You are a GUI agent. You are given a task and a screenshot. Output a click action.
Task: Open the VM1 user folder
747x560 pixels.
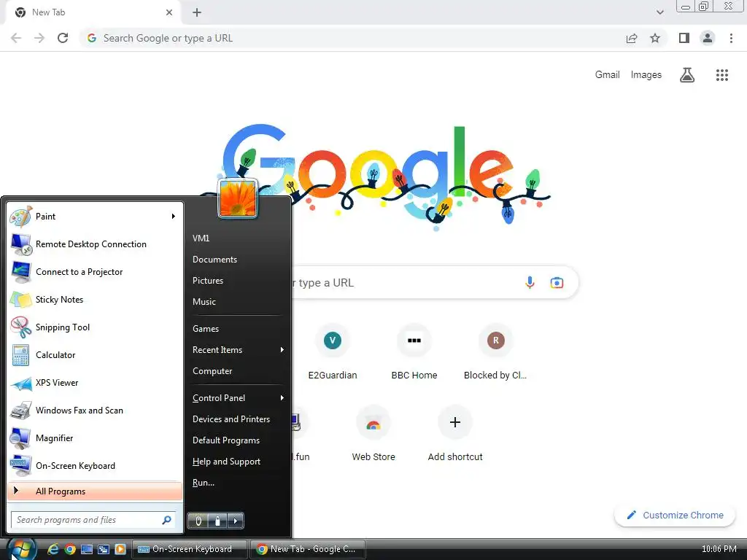(x=201, y=238)
